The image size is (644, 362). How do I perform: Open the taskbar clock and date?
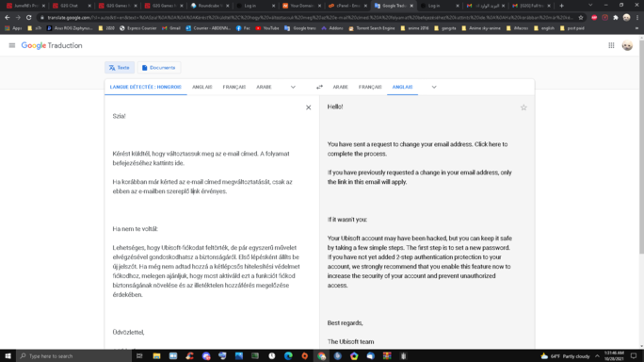(614, 355)
